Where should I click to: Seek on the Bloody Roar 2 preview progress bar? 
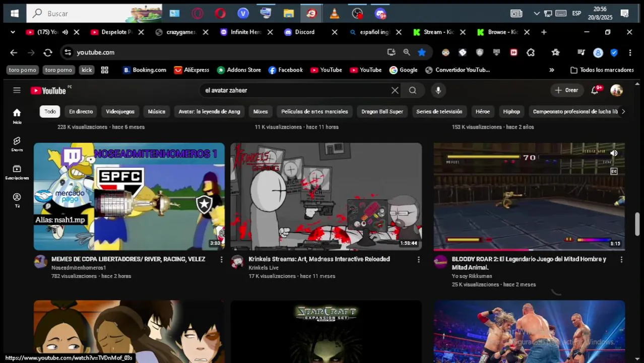(x=529, y=250)
